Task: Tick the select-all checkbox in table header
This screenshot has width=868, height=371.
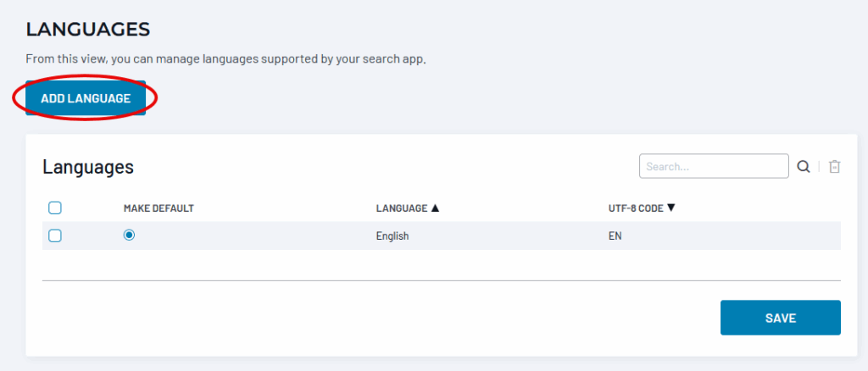Action: point(55,208)
